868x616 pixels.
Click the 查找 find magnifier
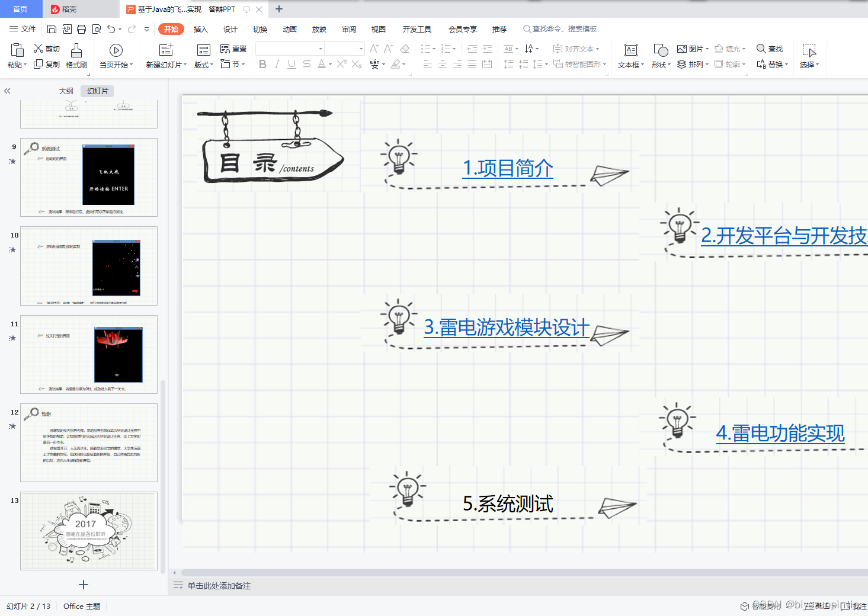[x=761, y=49]
